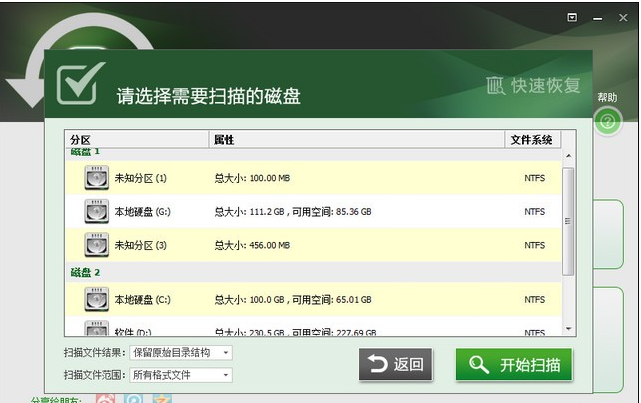Go back using 返回 button

[395, 364]
